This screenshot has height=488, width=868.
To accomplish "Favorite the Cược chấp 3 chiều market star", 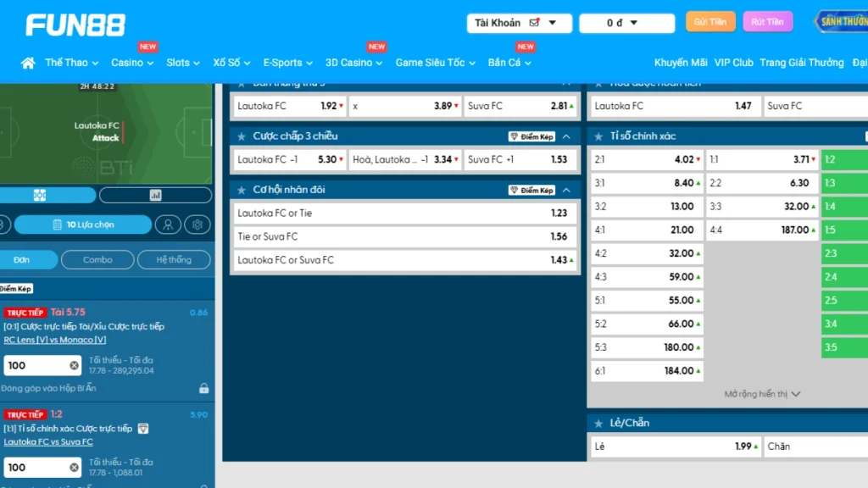I will pyautogui.click(x=242, y=136).
